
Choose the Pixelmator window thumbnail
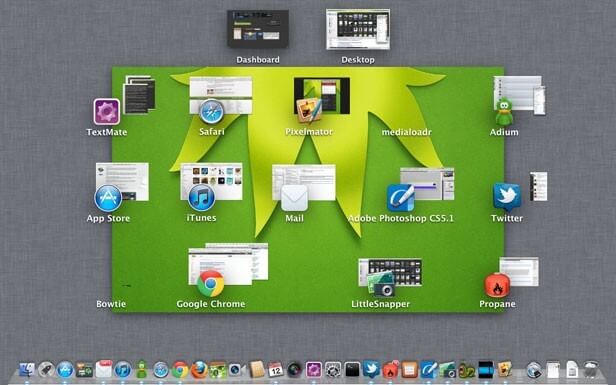coord(322,95)
